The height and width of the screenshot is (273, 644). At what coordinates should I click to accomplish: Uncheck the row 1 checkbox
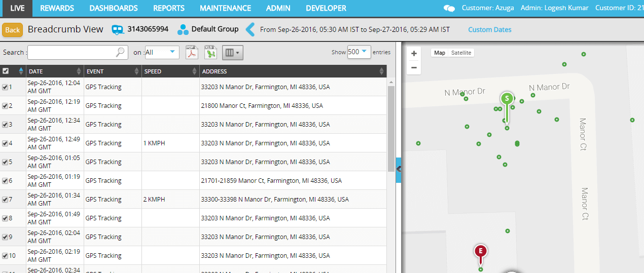(x=5, y=87)
